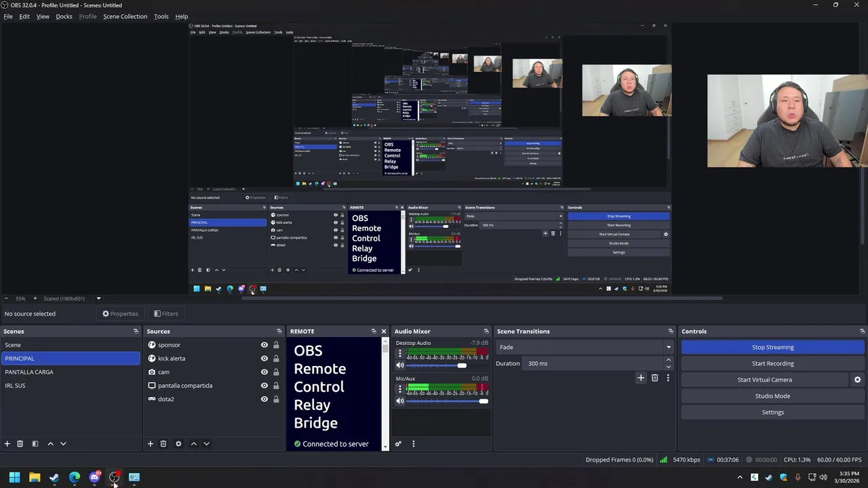This screenshot has height=488, width=868.
Task: Toggle lock on sponsor source
Action: 276,345
